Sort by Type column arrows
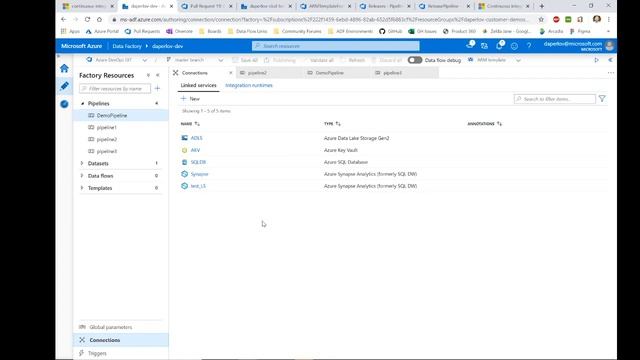This screenshot has width=640, height=360. 338,124
